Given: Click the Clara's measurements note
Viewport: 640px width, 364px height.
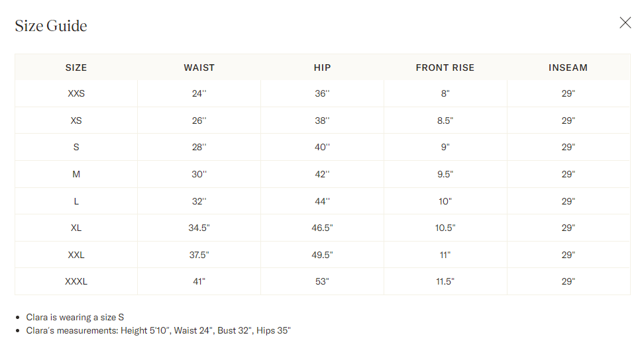Looking at the screenshot, I should click(158, 330).
